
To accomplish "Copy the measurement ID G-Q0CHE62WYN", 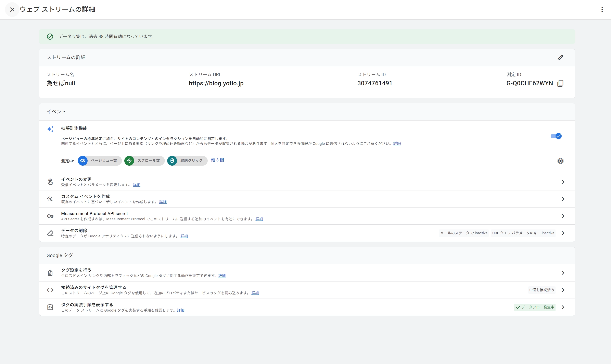I will coord(560,83).
